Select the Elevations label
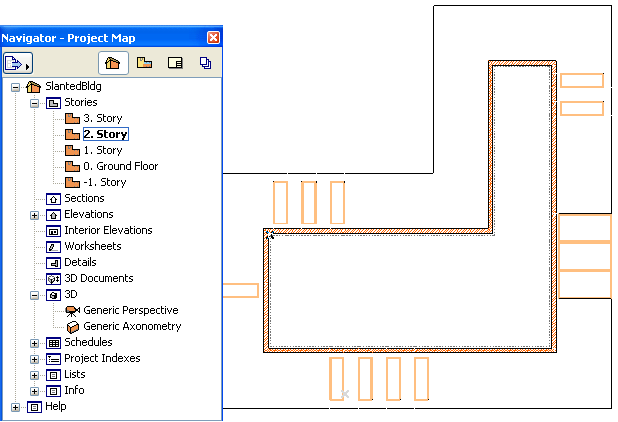Viewport: 618px width, 422px height. 89,214
